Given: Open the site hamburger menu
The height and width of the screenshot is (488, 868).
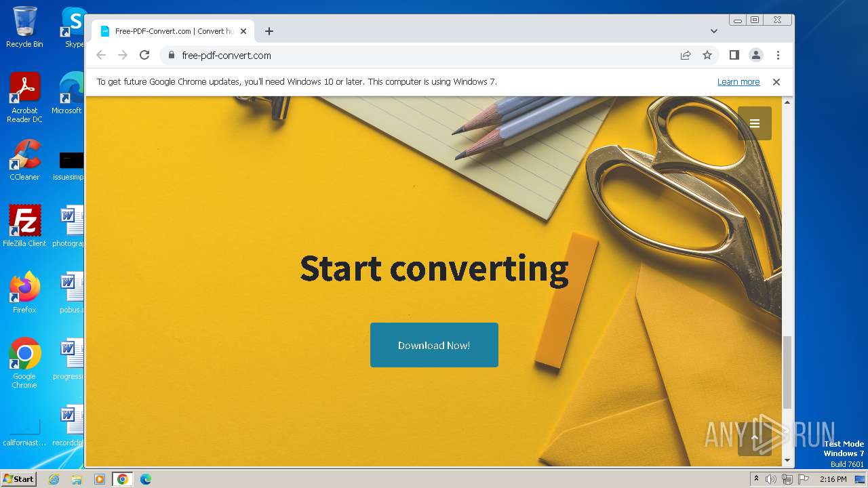Looking at the screenshot, I should click(755, 123).
